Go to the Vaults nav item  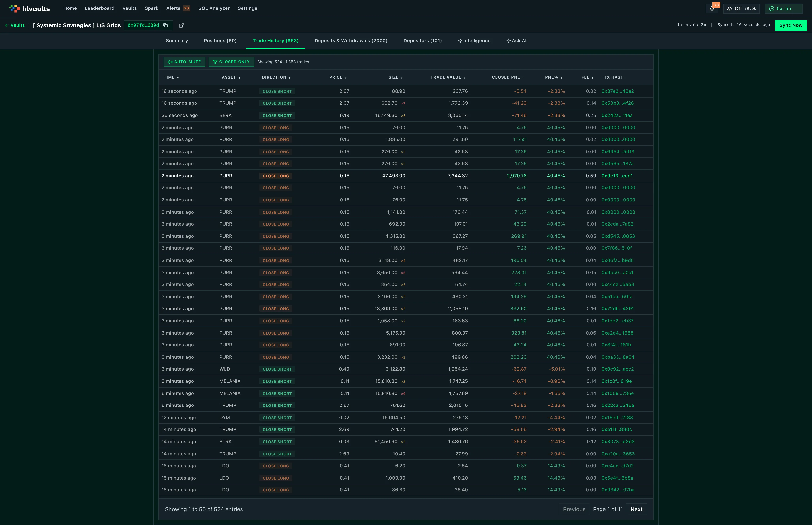coord(130,8)
